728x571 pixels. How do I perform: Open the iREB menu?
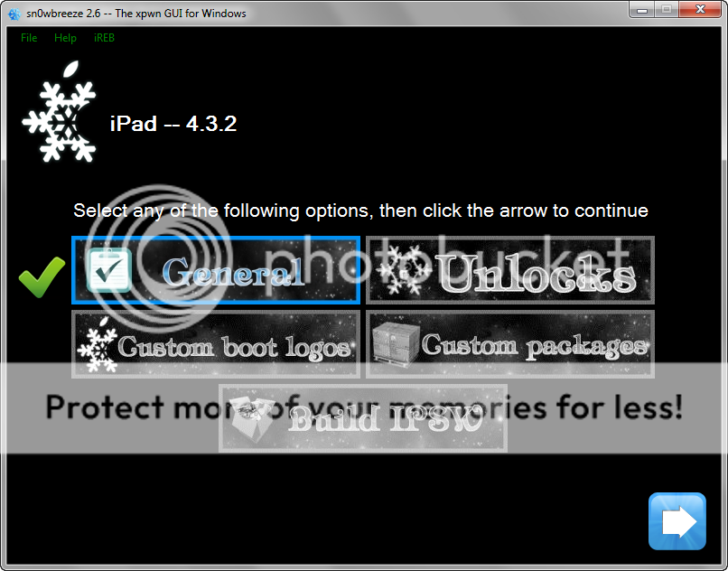104,38
